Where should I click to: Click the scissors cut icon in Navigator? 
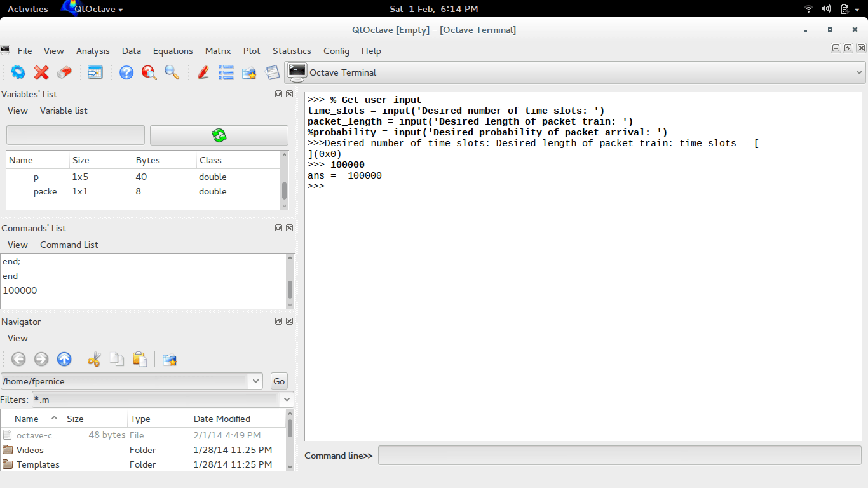pos(94,359)
